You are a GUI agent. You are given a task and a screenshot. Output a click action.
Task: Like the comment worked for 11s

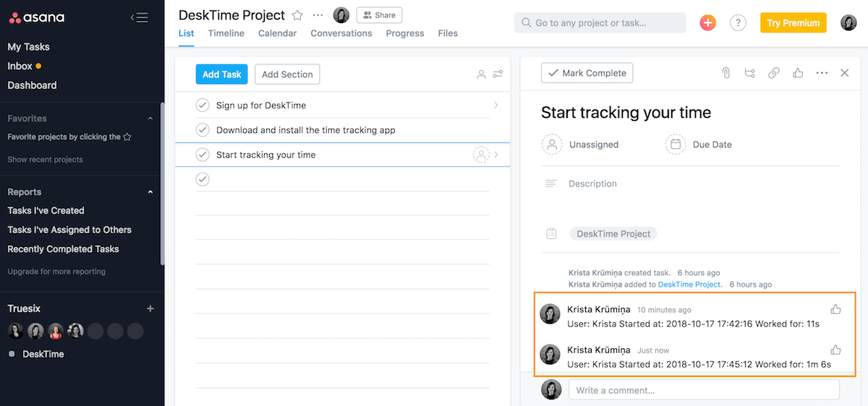coord(835,310)
